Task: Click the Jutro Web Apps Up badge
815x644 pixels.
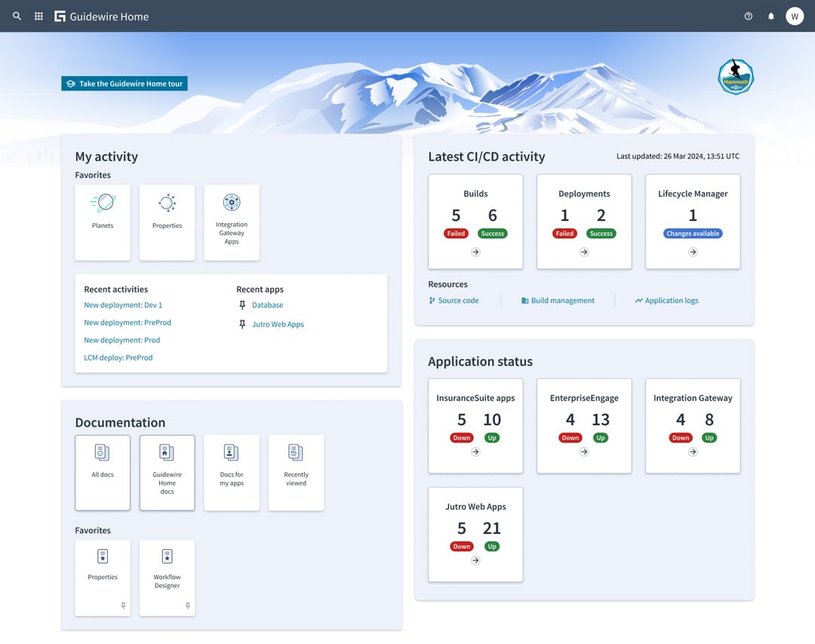Action: click(x=492, y=547)
